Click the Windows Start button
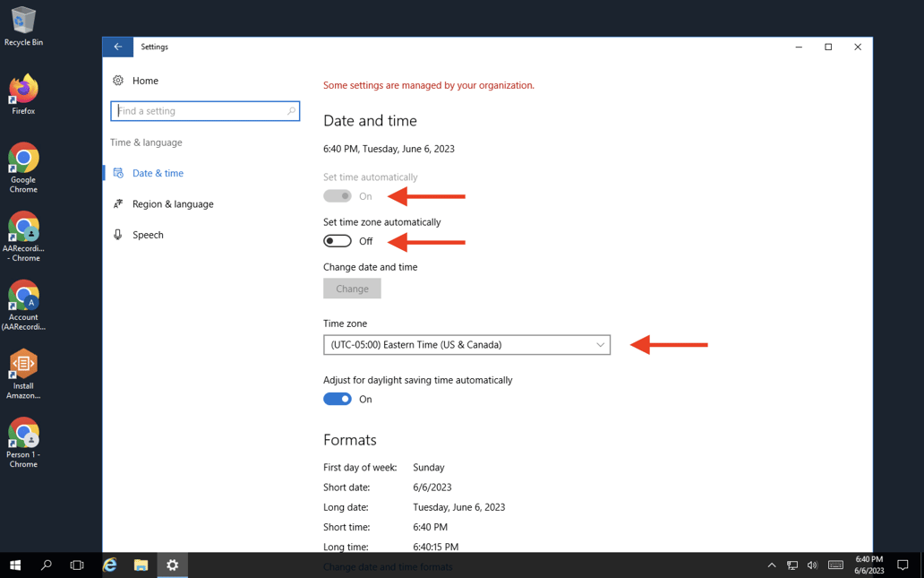This screenshot has width=924, height=578. (x=14, y=565)
